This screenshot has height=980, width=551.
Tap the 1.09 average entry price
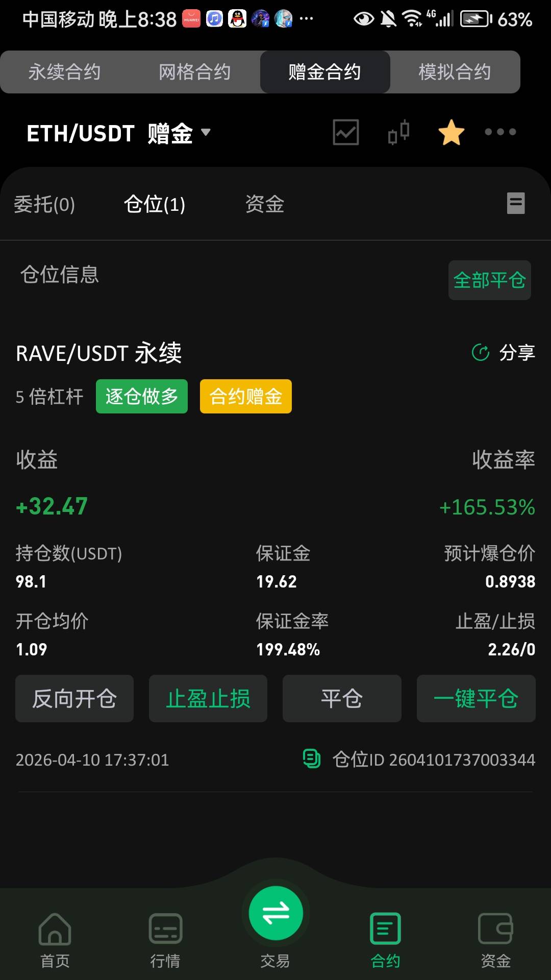(x=32, y=649)
